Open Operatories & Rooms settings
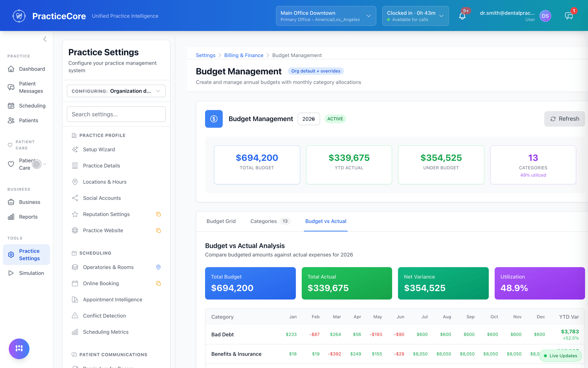The image size is (588, 368). click(116, 267)
